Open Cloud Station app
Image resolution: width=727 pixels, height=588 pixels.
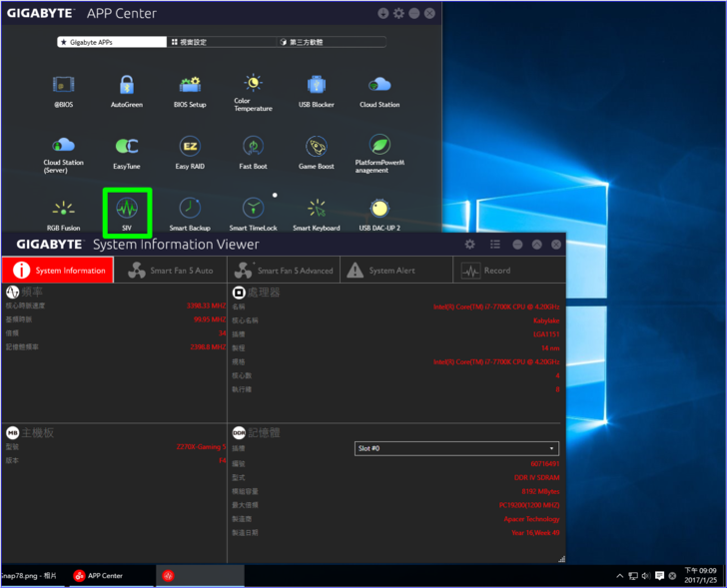tap(379, 86)
